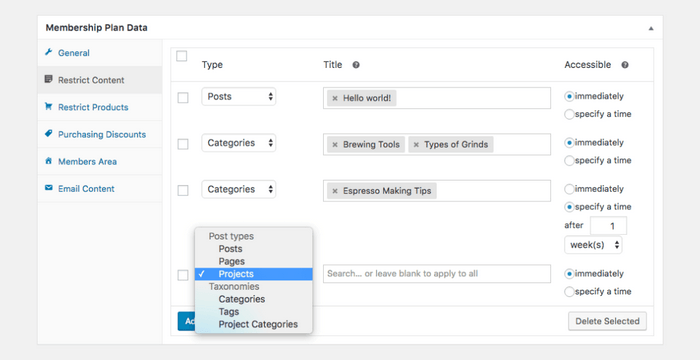Click the wrench icon beside General

[x=49, y=52]
